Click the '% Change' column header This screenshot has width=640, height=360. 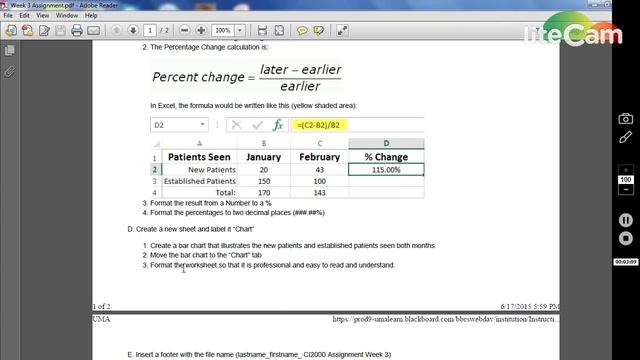click(x=386, y=157)
